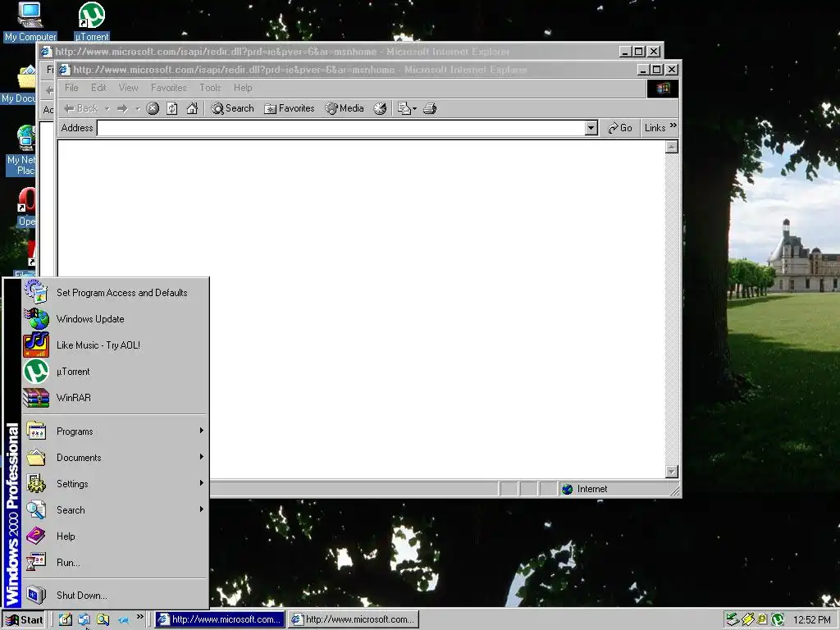840x630 pixels.
Task: Go to the home page via Home icon
Action: (x=192, y=108)
